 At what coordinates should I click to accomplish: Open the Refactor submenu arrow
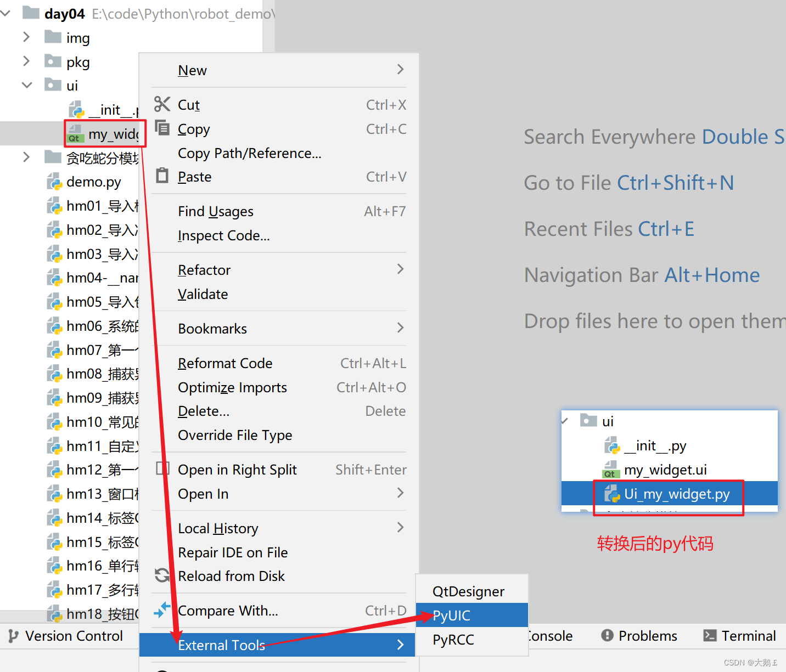(400, 269)
